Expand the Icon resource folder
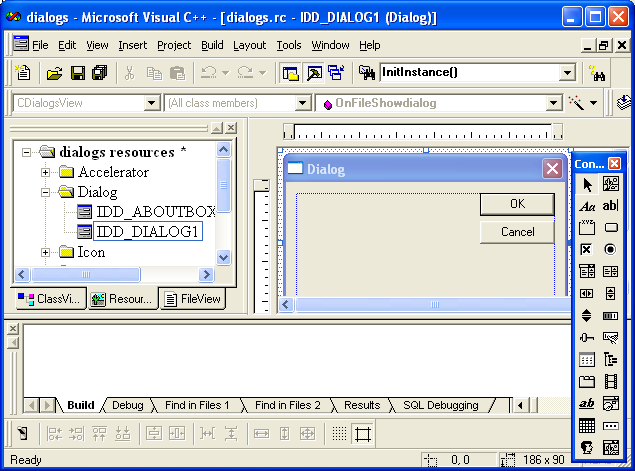 click(x=46, y=253)
